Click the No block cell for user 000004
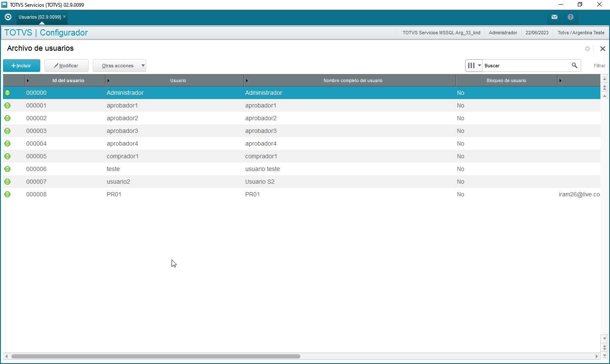The height and width of the screenshot is (364, 610). coord(506,143)
